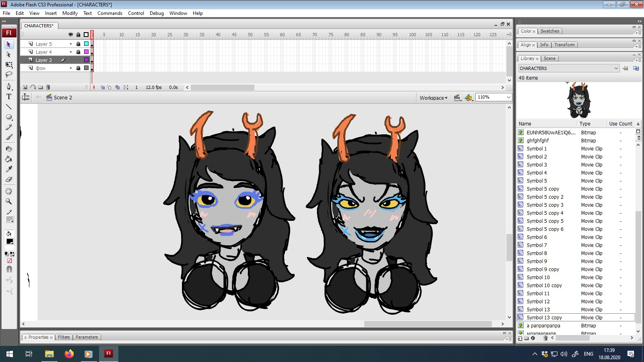Click the library preview thumbnail
644x362 pixels.
579,100
